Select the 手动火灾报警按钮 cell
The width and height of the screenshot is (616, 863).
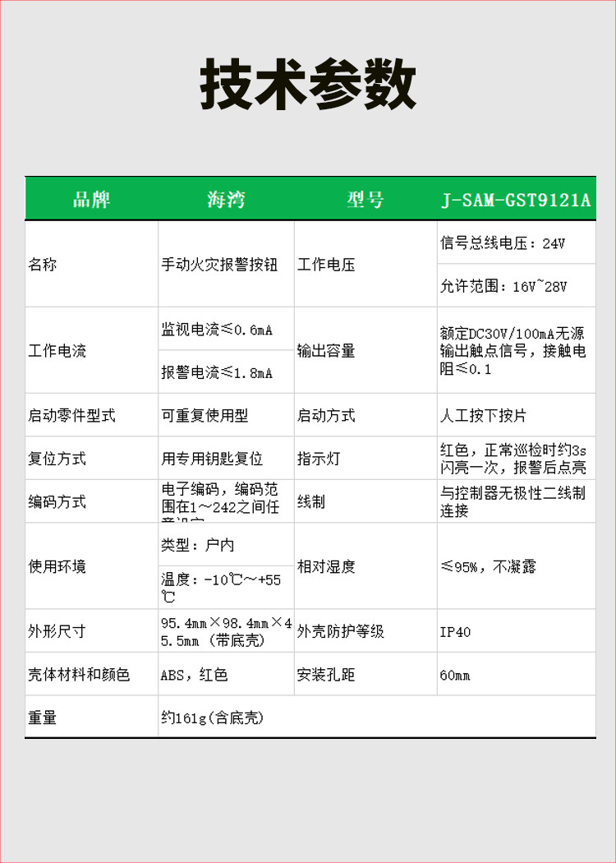(x=226, y=265)
